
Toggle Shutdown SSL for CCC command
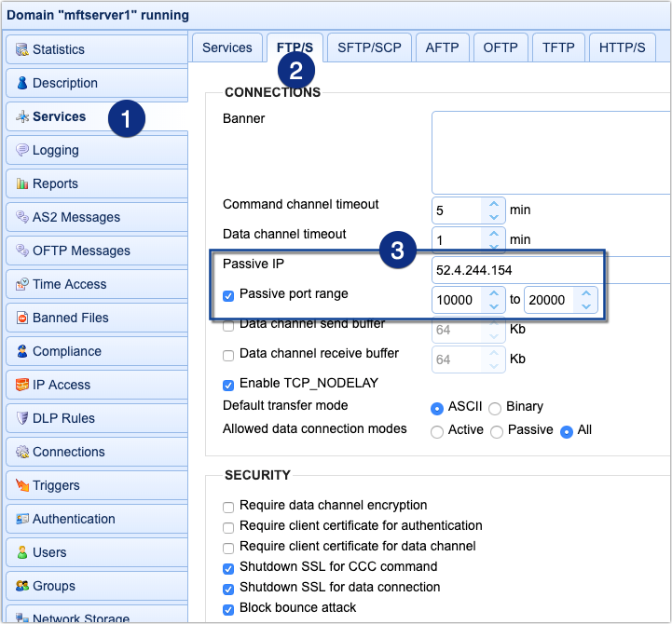(228, 569)
